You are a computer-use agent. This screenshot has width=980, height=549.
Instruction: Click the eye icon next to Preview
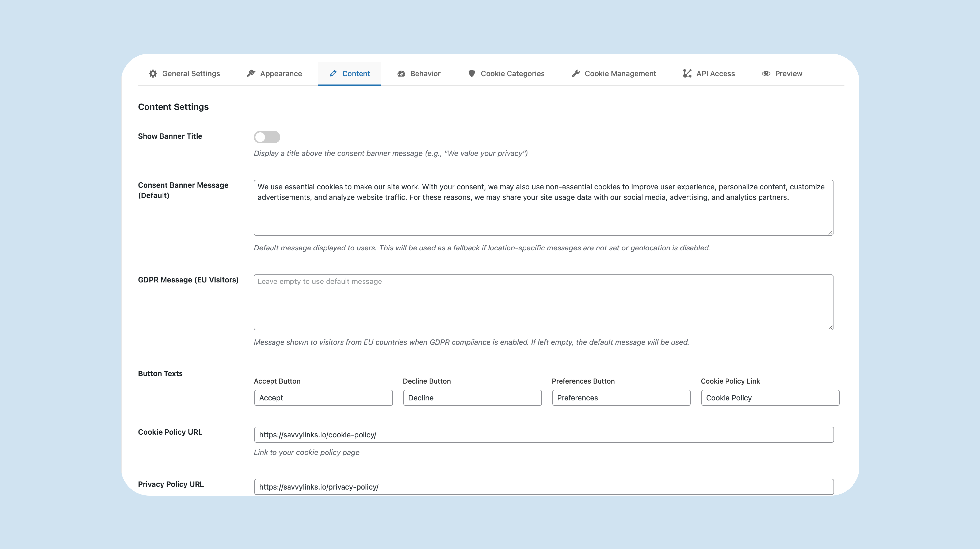click(x=766, y=73)
